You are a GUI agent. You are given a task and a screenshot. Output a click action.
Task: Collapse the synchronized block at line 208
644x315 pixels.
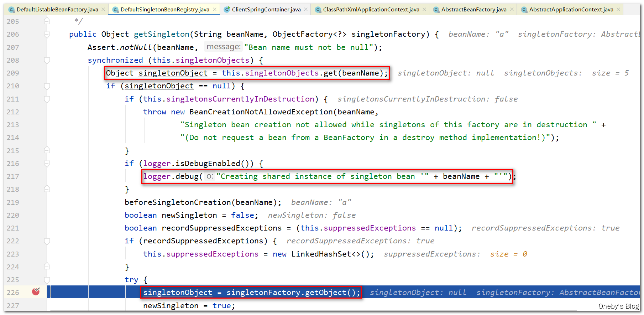tap(47, 60)
